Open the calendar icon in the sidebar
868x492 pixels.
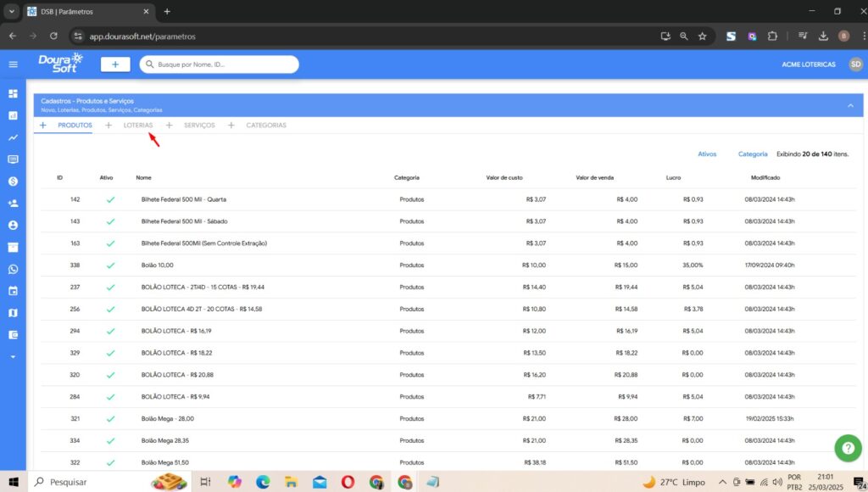13,291
